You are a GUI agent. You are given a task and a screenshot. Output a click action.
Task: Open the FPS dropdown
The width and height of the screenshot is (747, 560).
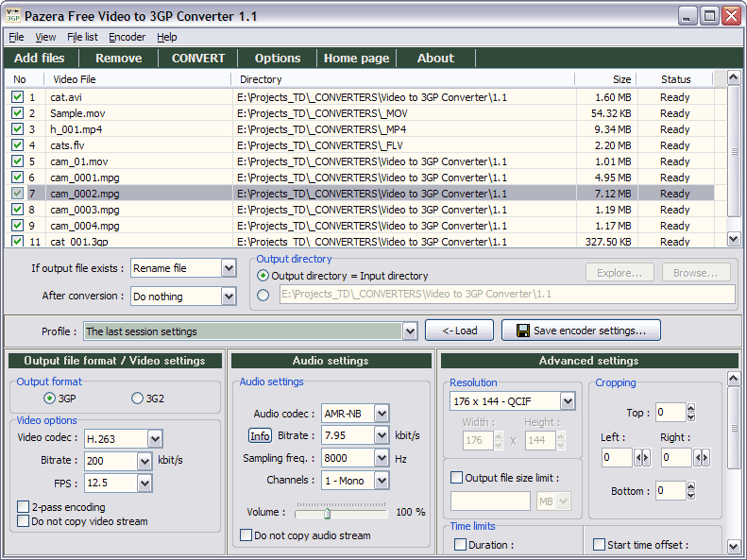pos(144,484)
